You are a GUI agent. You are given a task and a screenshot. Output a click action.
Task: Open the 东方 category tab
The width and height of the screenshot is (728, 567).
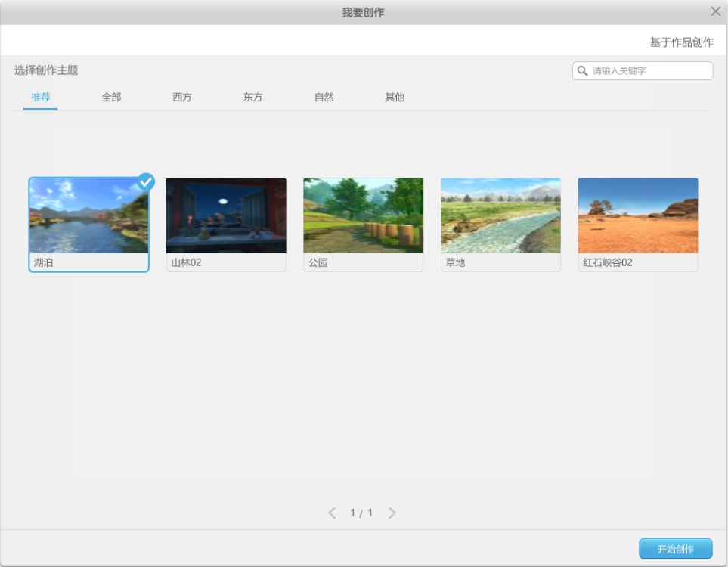[252, 97]
